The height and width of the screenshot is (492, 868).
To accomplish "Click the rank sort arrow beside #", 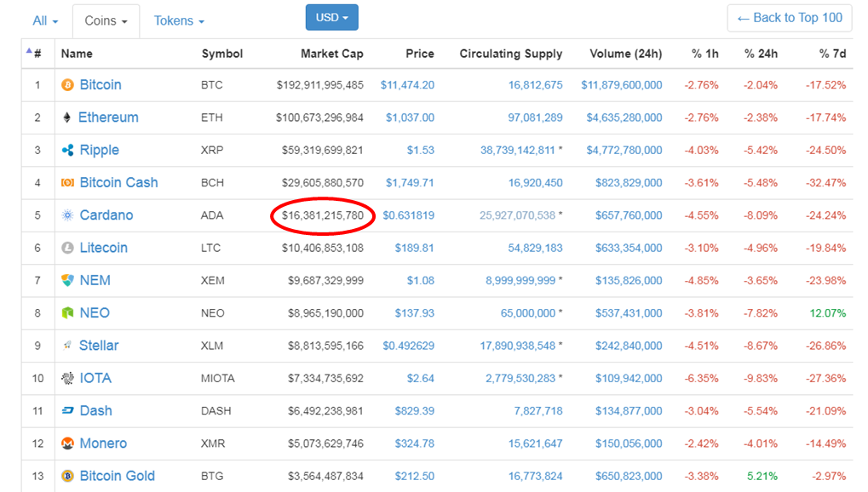I will coord(29,51).
